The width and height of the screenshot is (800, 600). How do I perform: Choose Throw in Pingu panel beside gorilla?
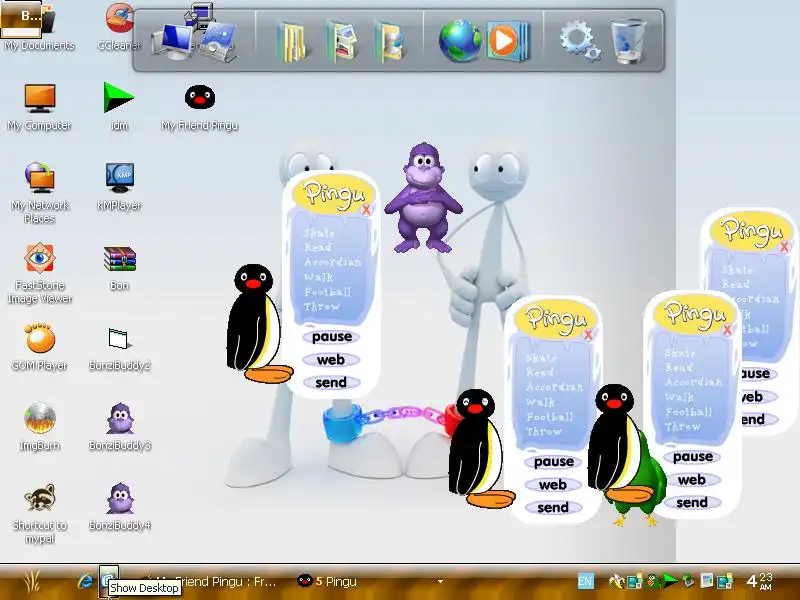coord(321,307)
